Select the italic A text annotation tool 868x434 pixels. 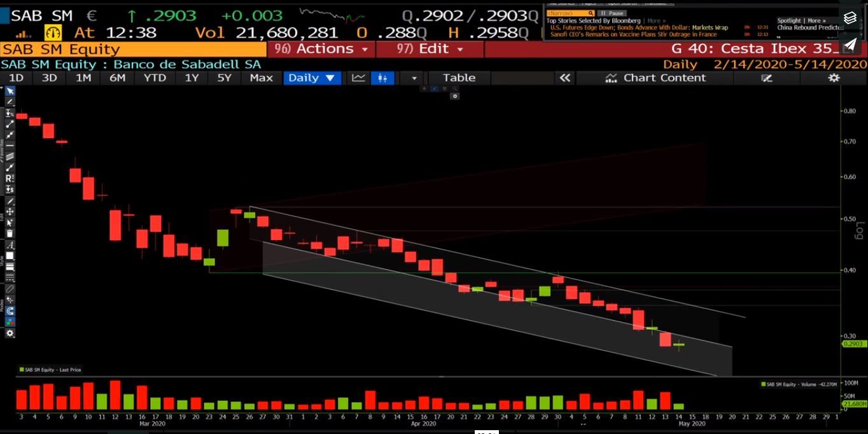10,245
